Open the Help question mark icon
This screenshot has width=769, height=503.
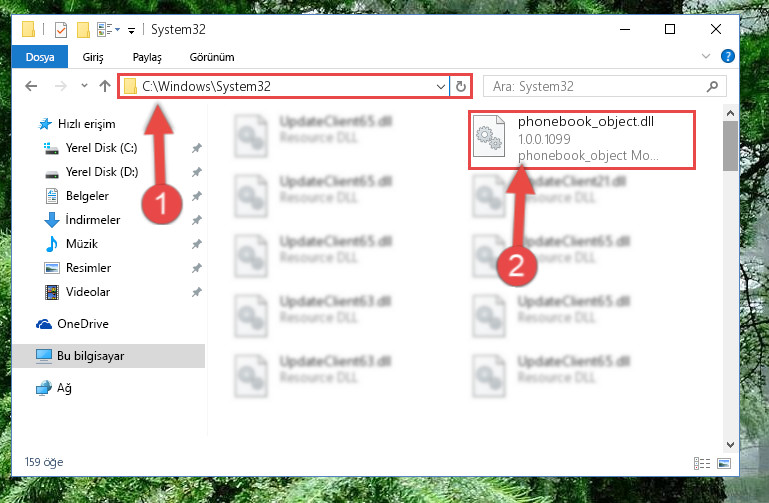(727, 56)
